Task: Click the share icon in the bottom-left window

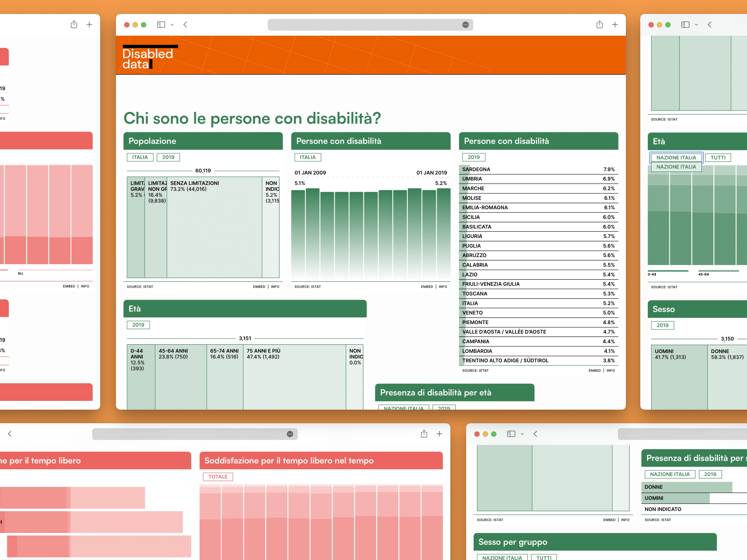Action: click(424, 434)
